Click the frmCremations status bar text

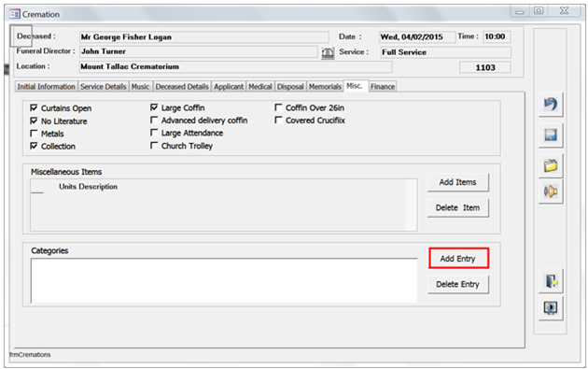pos(30,355)
